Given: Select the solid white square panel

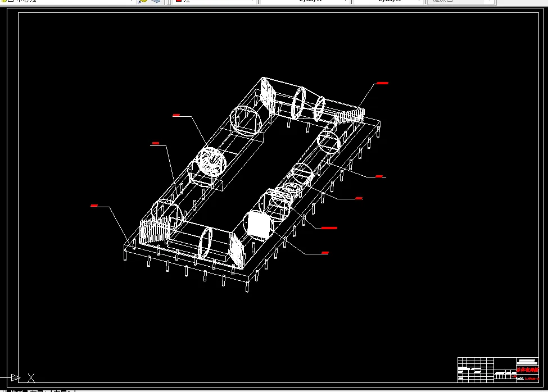Looking at the screenshot, I should (x=259, y=226).
